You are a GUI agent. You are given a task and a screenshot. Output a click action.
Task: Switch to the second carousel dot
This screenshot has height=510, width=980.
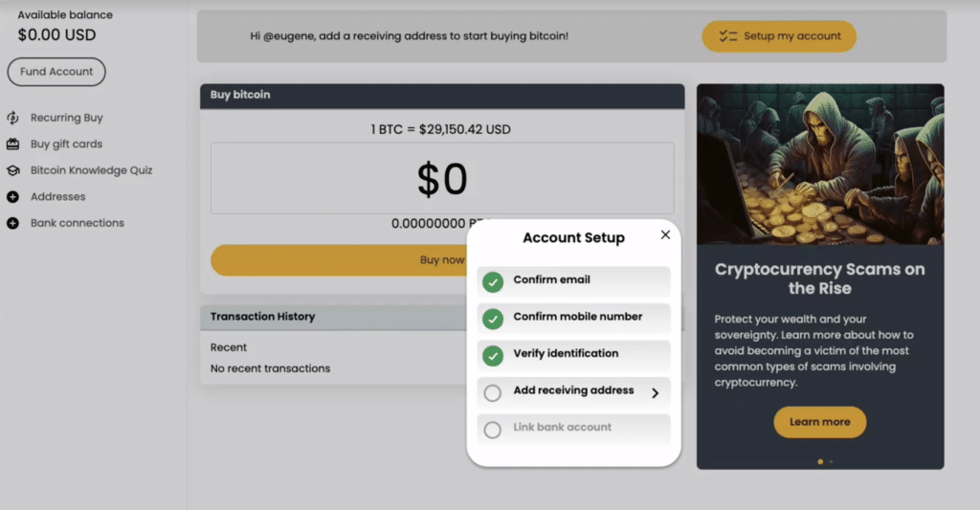point(831,461)
